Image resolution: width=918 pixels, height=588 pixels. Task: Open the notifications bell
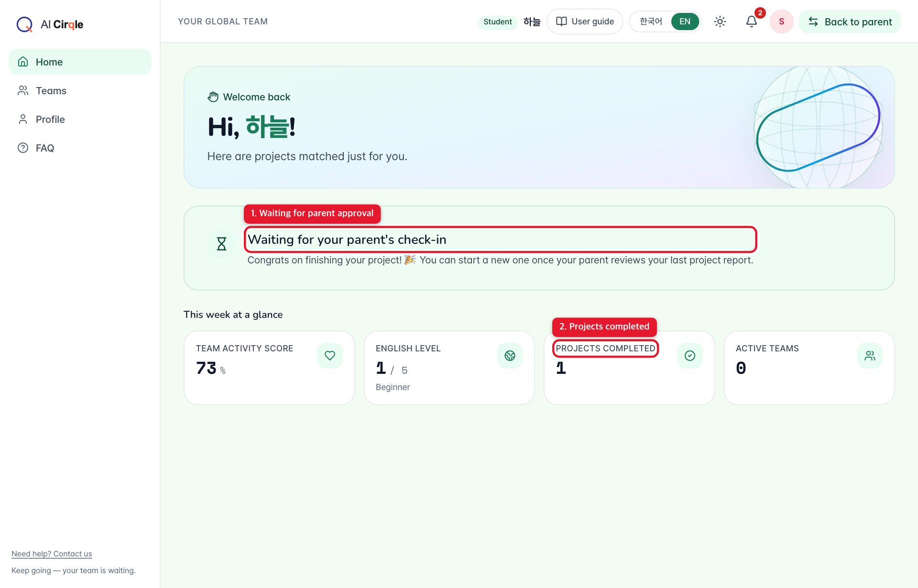751,22
